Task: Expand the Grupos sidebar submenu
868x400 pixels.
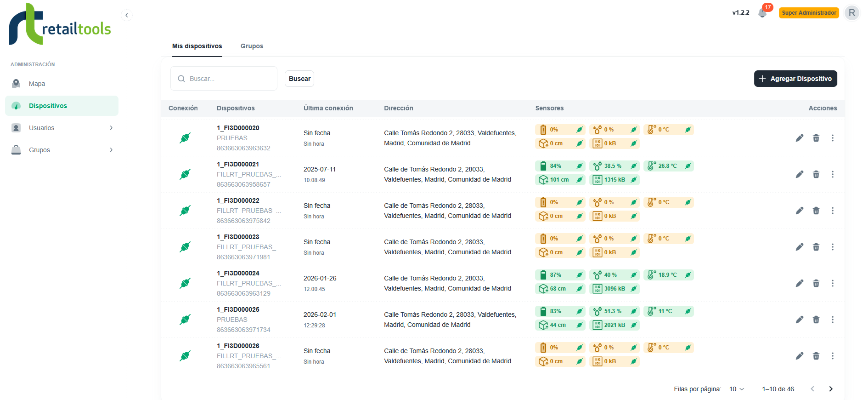Action: [x=111, y=150]
